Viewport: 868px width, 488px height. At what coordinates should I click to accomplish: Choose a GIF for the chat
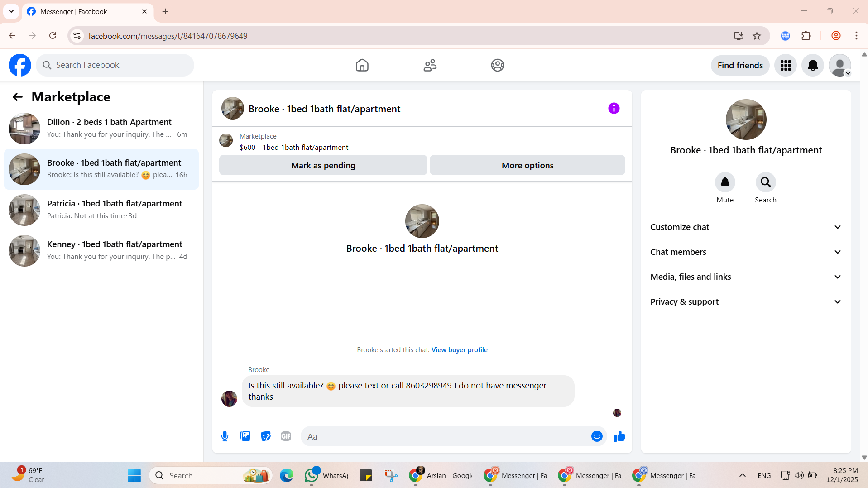coord(286,436)
